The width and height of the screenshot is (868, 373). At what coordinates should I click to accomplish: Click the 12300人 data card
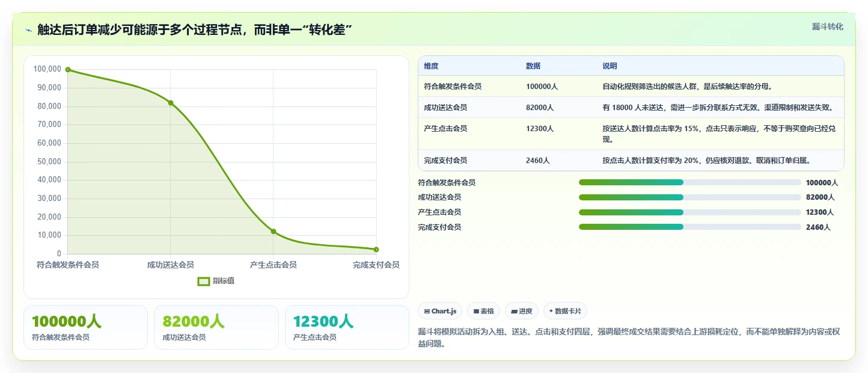[x=347, y=327]
